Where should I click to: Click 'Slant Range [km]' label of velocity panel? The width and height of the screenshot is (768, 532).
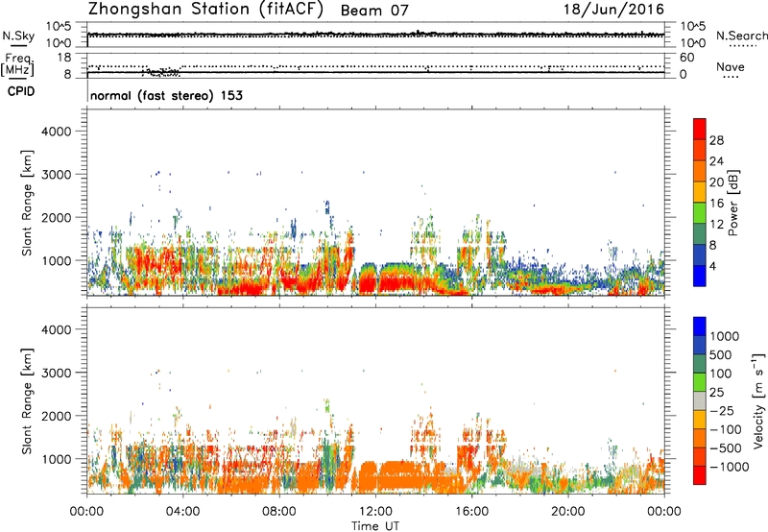pos(27,401)
